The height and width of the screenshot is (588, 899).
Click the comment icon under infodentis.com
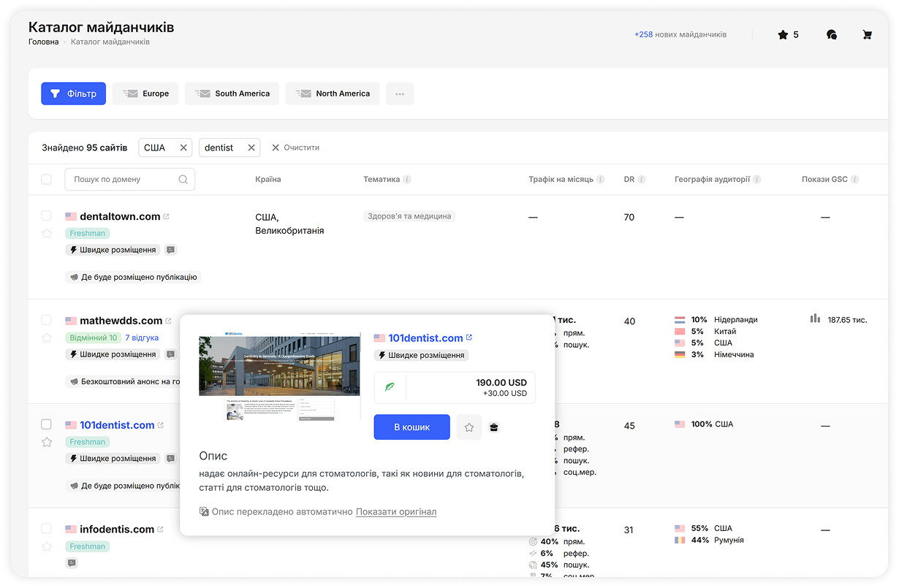[x=72, y=563]
